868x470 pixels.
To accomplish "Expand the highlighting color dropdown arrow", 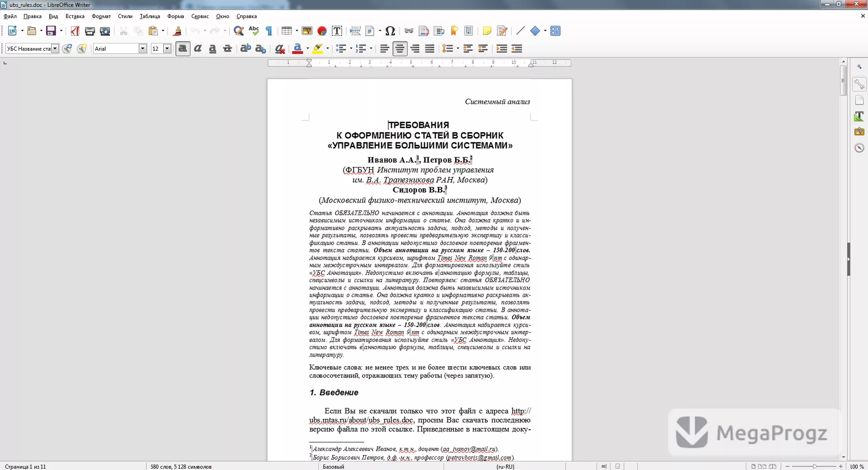I will [x=327, y=48].
